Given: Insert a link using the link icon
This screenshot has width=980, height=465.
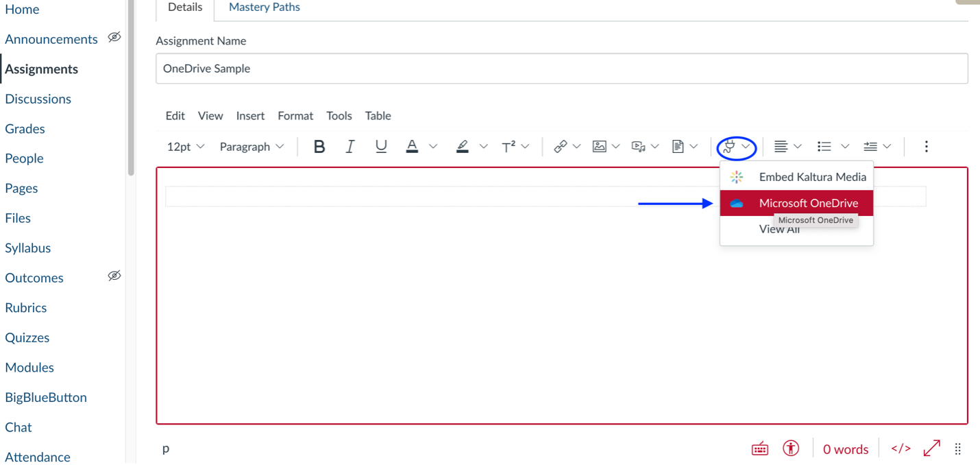Looking at the screenshot, I should coord(561,146).
